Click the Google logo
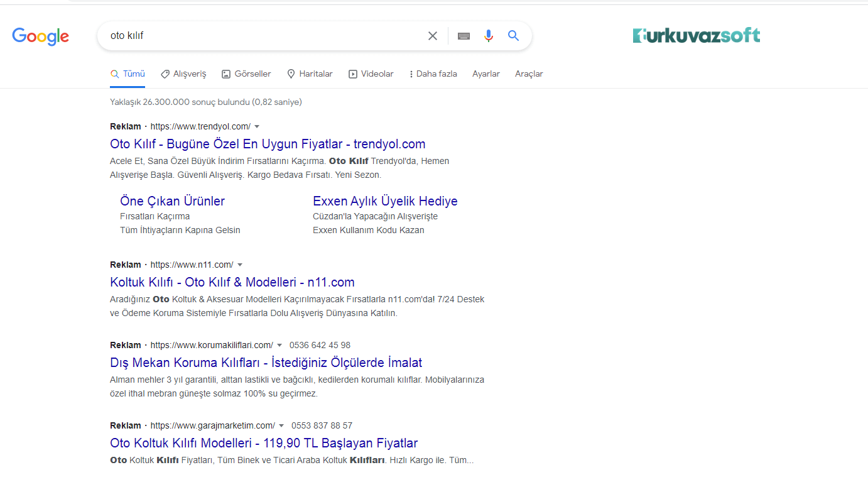 click(x=40, y=36)
